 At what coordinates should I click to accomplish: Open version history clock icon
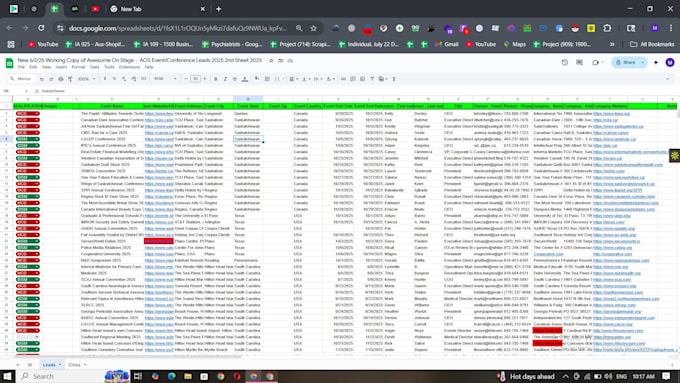click(565, 62)
